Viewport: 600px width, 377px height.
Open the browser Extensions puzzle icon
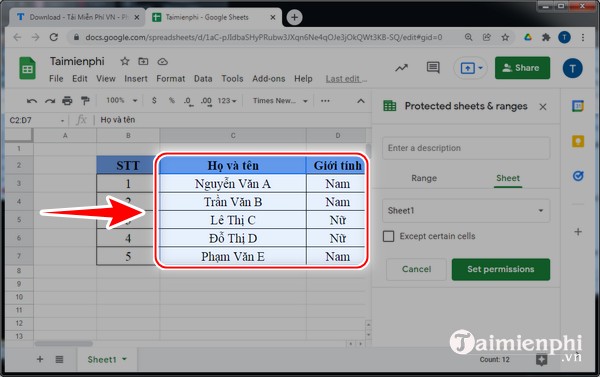pos(546,37)
